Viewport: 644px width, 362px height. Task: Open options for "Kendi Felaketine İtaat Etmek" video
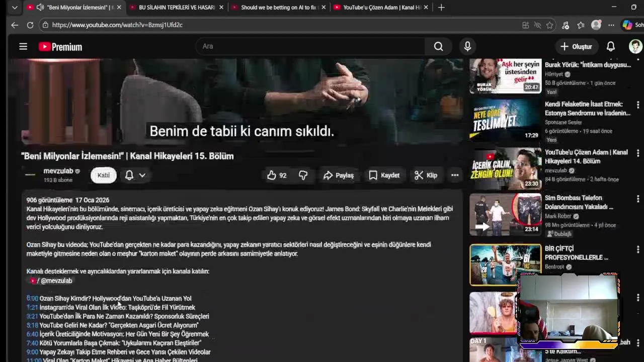click(x=638, y=105)
